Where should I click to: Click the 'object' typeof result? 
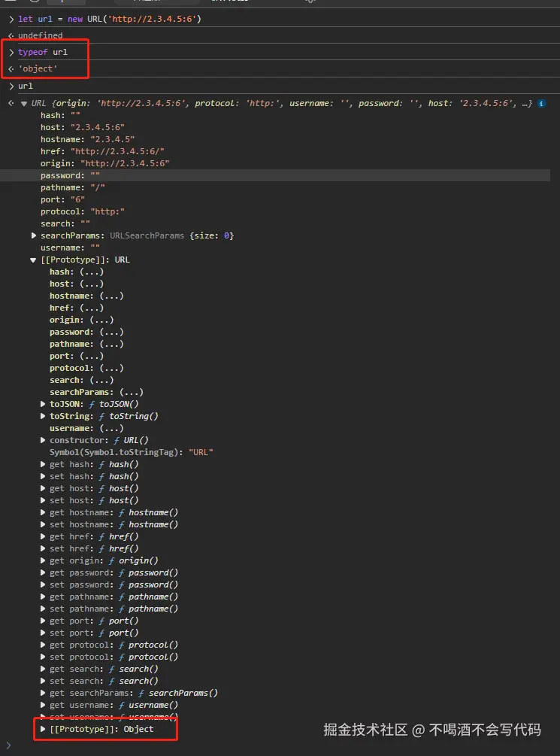38,69
